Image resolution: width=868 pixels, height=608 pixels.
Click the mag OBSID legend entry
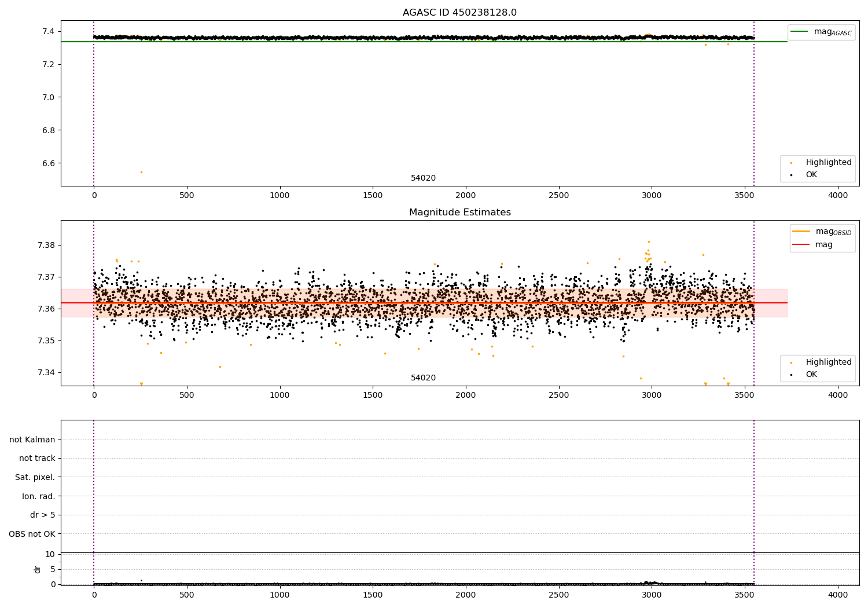coord(822,232)
